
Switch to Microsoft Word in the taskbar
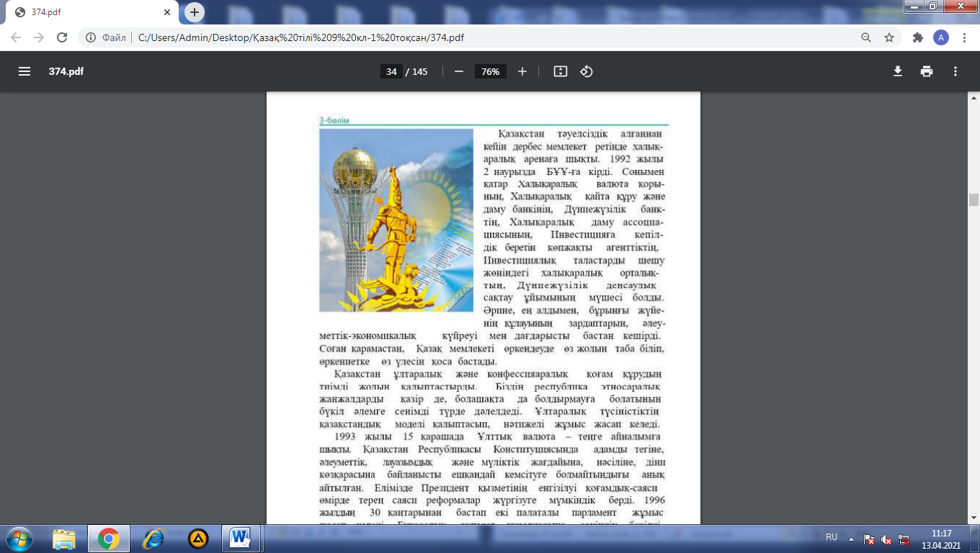pyautogui.click(x=239, y=538)
